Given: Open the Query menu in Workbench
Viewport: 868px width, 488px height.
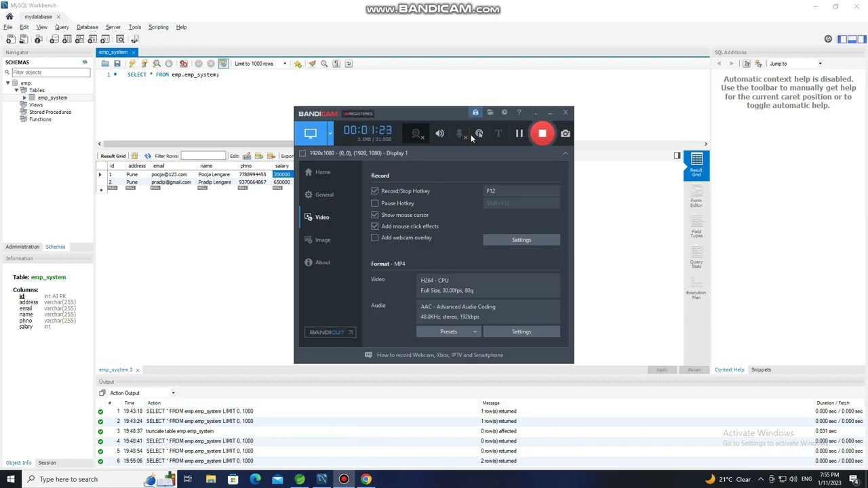Looking at the screenshot, I should (x=62, y=27).
